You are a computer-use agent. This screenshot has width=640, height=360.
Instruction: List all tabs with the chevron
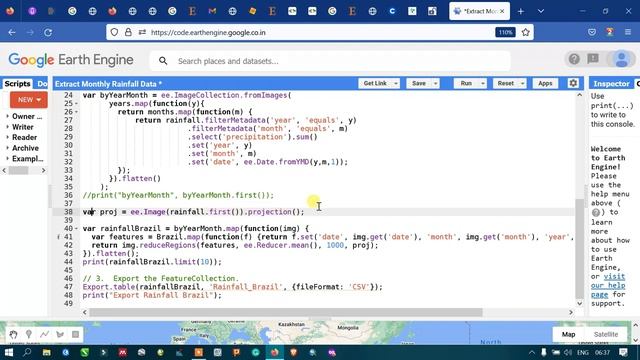[541, 11]
